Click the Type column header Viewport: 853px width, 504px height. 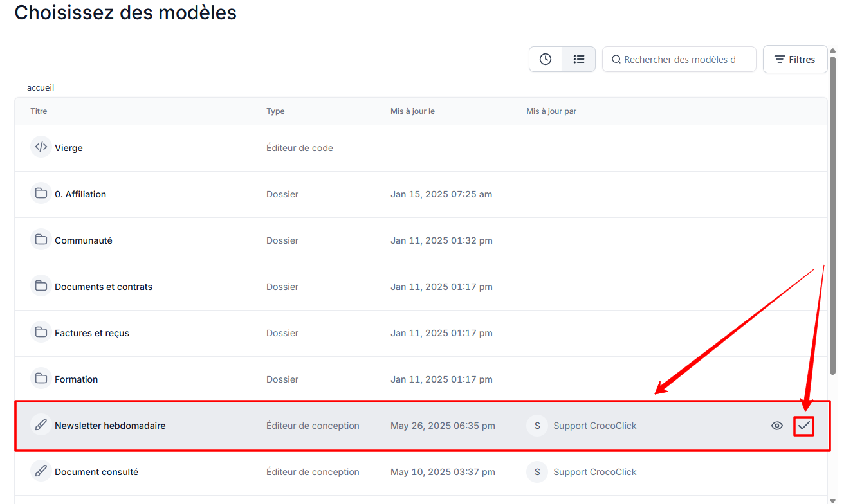[x=275, y=111]
